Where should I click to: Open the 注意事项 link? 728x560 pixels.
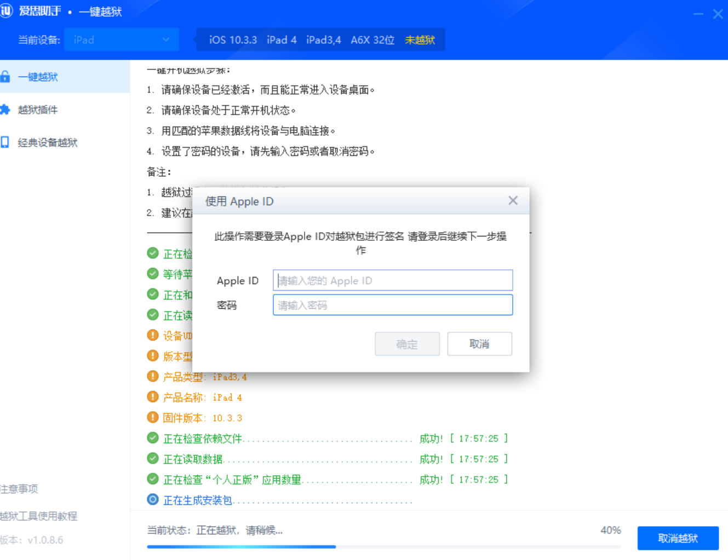pyautogui.click(x=19, y=489)
